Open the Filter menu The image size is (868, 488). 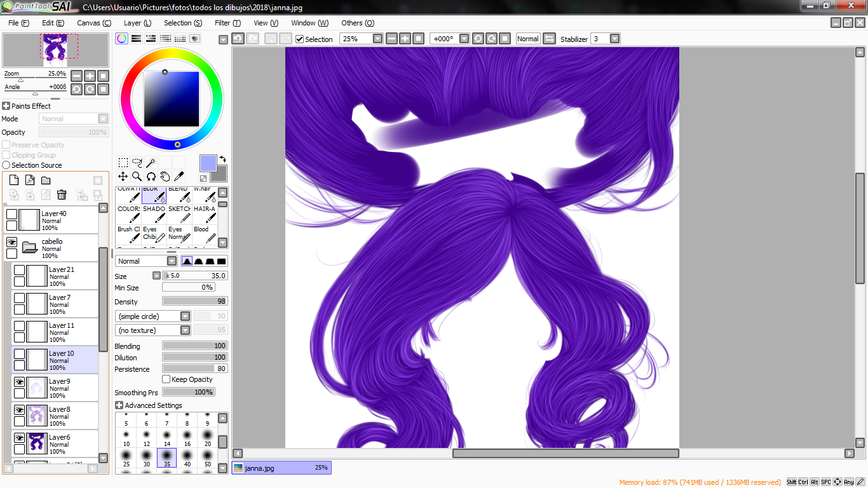click(227, 23)
